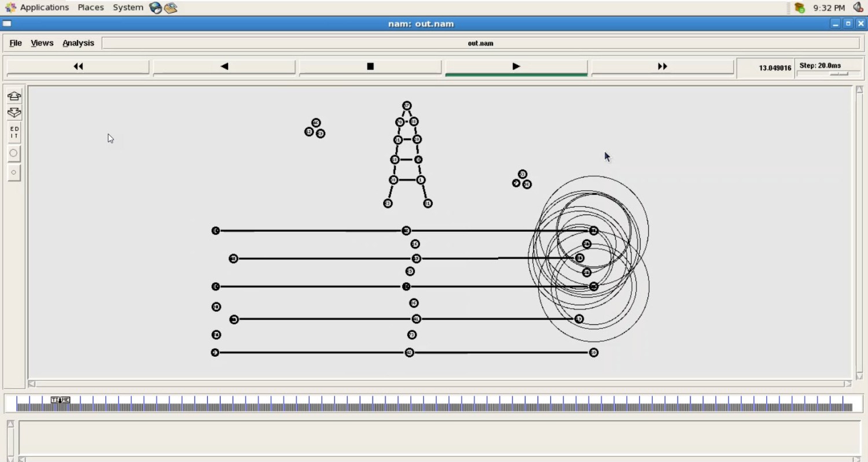Zoom in using the up-arrow sidebar icon
The height and width of the screenshot is (462, 868).
pyautogui.click(x=14, y=96)
